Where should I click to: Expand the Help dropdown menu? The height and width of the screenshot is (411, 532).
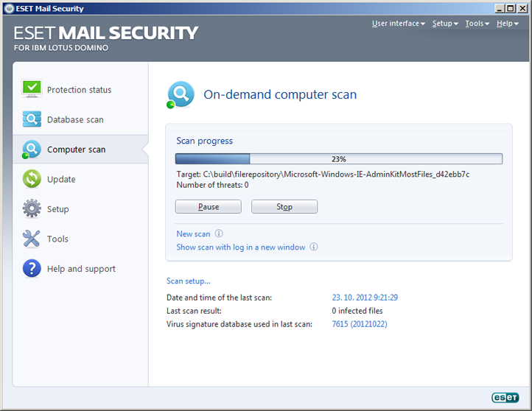tap(508, 24)
